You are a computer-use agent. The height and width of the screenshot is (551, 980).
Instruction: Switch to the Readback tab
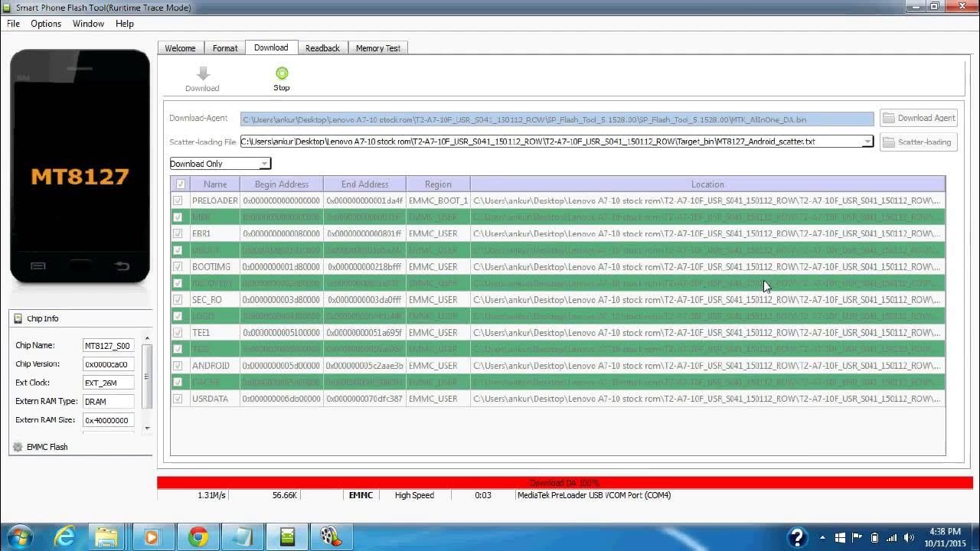322,48
